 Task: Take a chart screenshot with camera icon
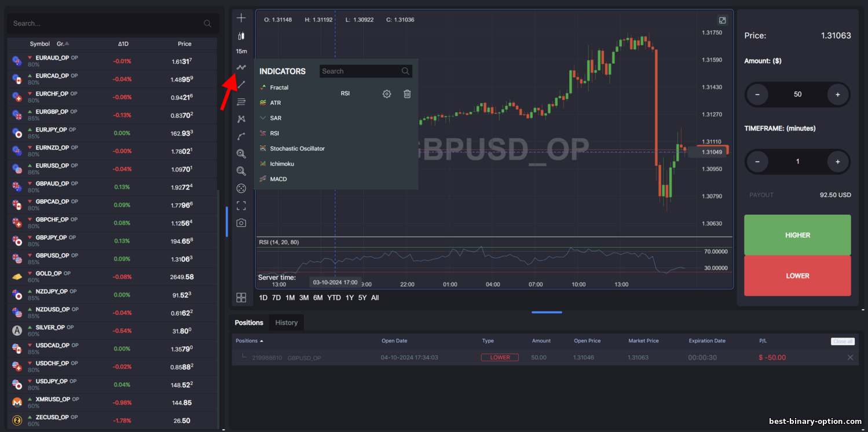pyautogui.click(x=241, y=223)
